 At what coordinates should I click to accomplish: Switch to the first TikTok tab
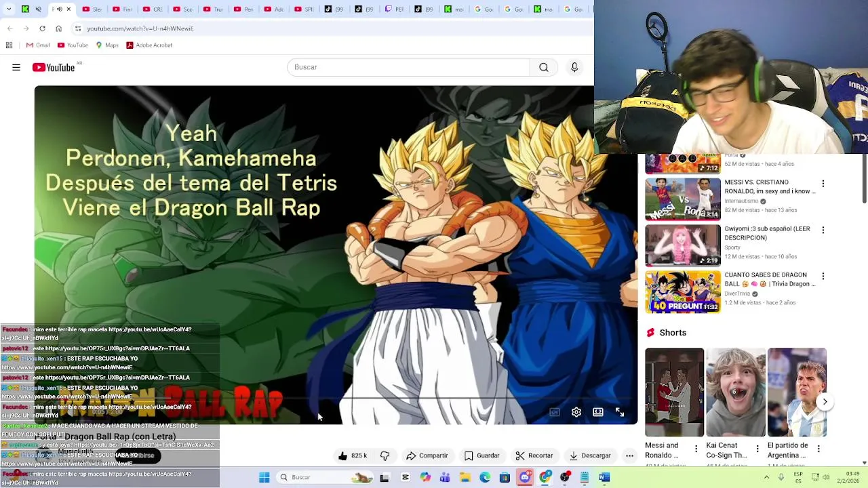tap(334, 9)
